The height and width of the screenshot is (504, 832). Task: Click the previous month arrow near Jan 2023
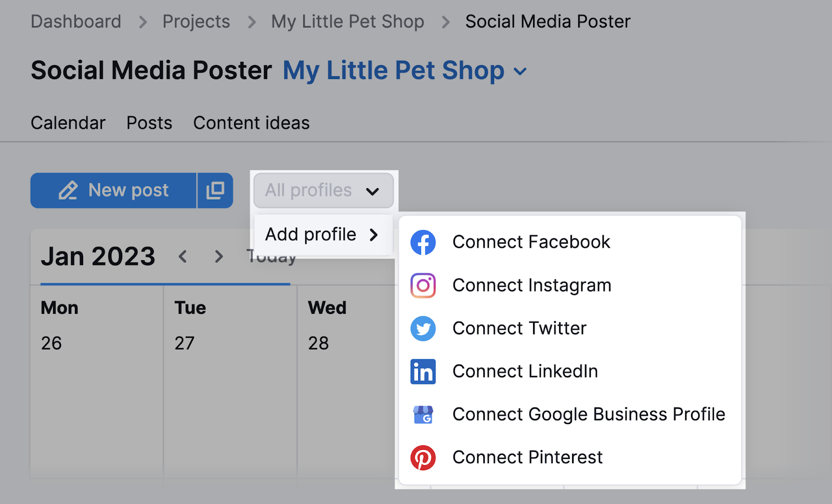[183, 256]
